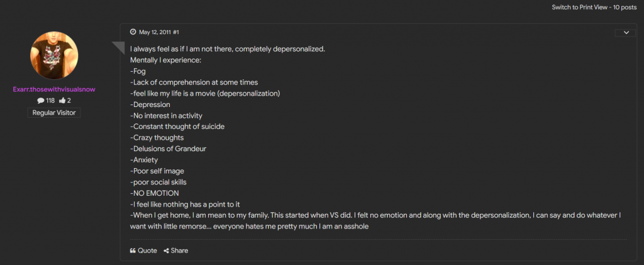Image resolution: width=644 pixels, height=265 pixels.
Task: Click the likes count number 2
Action: [x=69, y=101]
